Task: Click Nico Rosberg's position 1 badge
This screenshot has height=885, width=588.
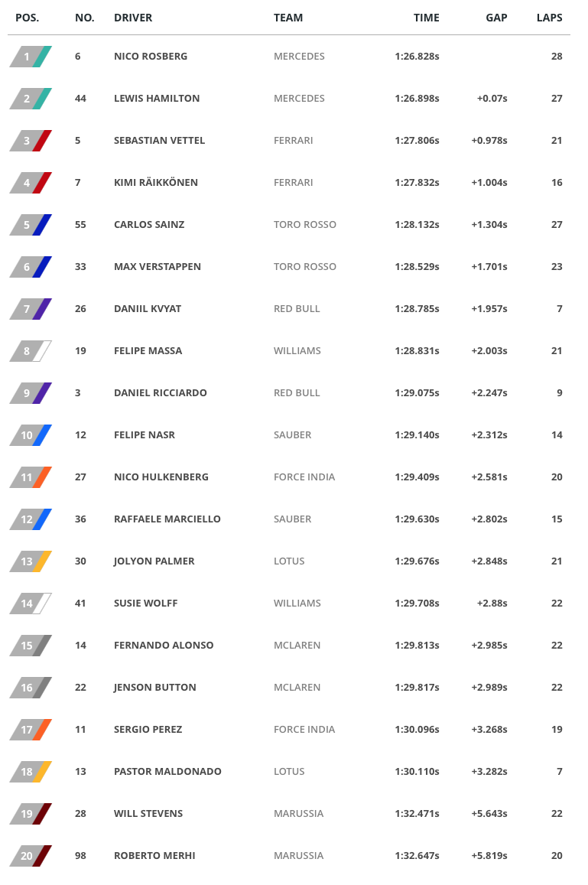Action: 30,57
